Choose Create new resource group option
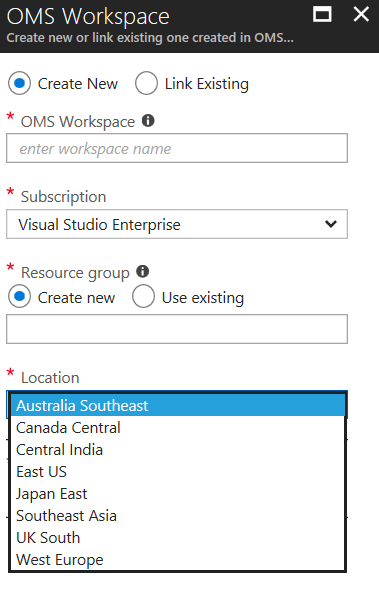Screen dimensions: 379x596 click(19, 296)
